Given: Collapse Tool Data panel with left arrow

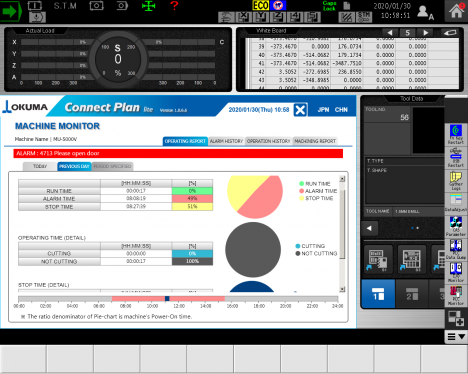Looking at the screenshot, I should tap(369, 228).
